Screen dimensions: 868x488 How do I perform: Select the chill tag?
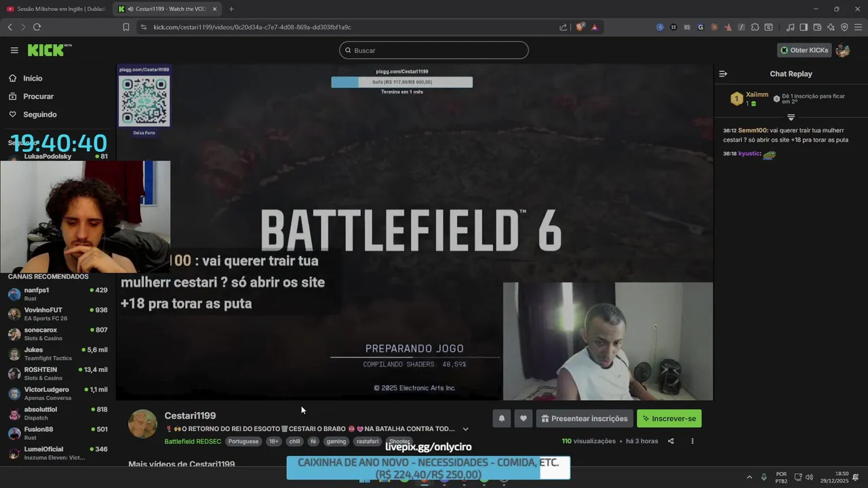[x=294, y=441]
